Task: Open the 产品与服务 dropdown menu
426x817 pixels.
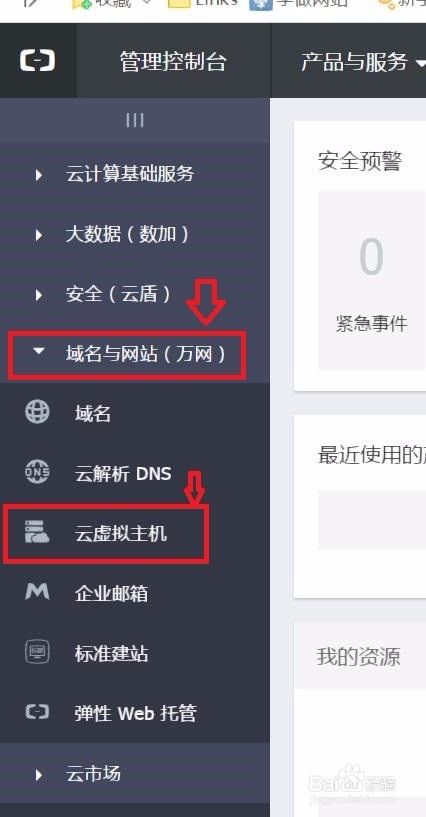Action: click(363, 61)
